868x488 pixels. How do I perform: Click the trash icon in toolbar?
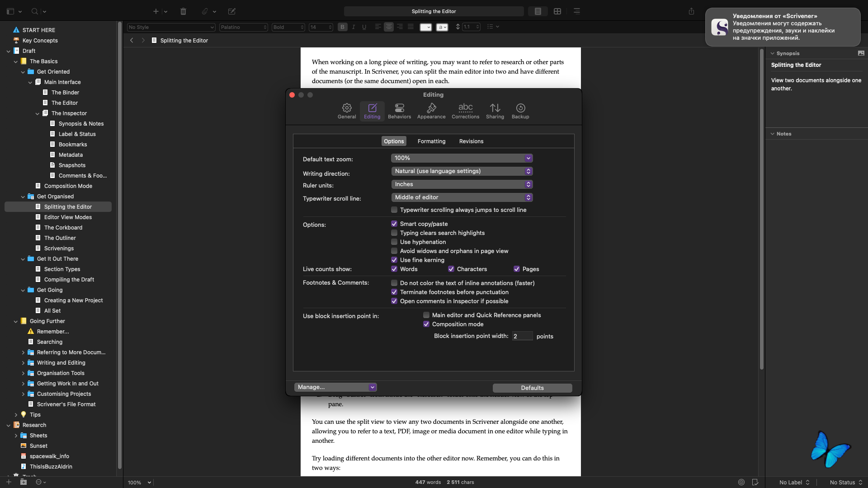point(183,11)
